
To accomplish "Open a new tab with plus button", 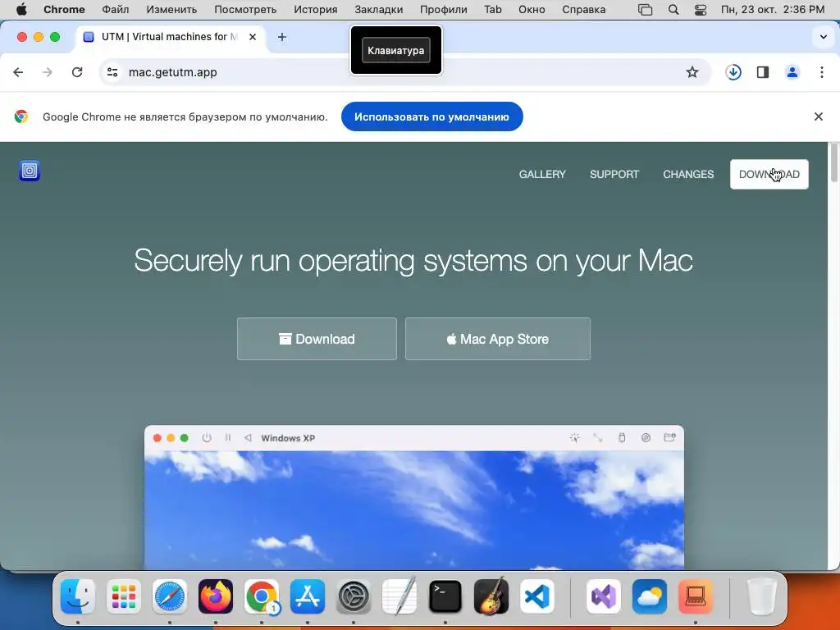I will [282, 37].
